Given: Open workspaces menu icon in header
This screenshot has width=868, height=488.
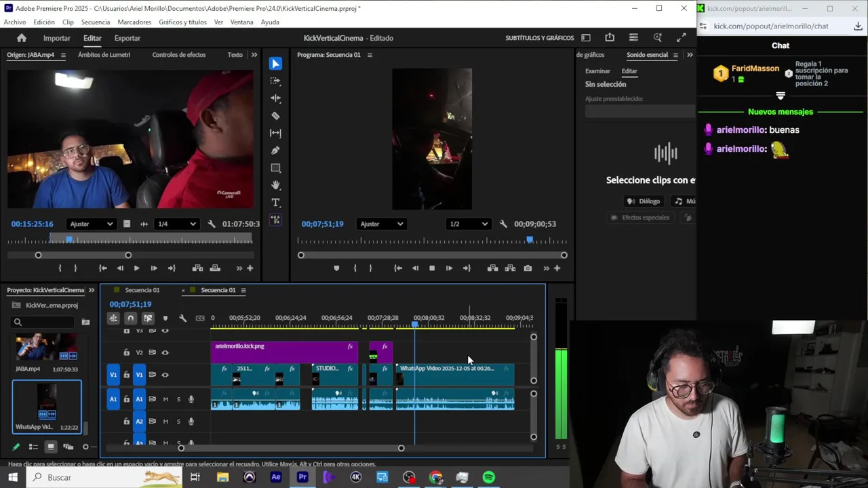Looking at the screenshot, I should pyautogui.click(x=586, y=38).
